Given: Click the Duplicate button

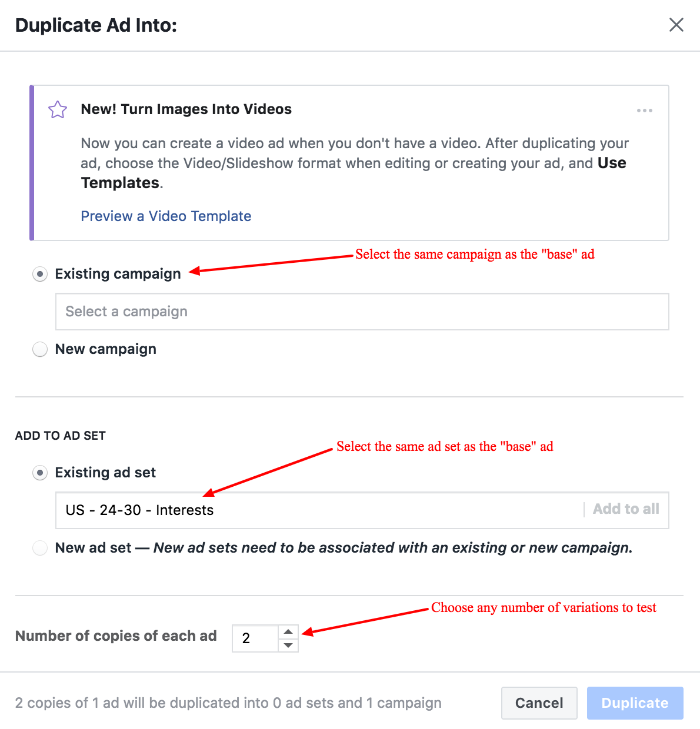Looking at the screenshot, I should (635, 703).
